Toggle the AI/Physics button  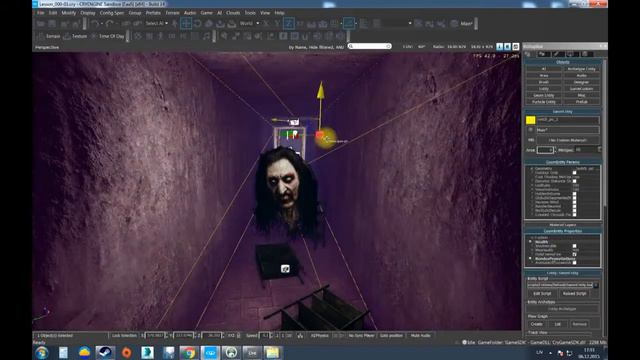[319, 336]
